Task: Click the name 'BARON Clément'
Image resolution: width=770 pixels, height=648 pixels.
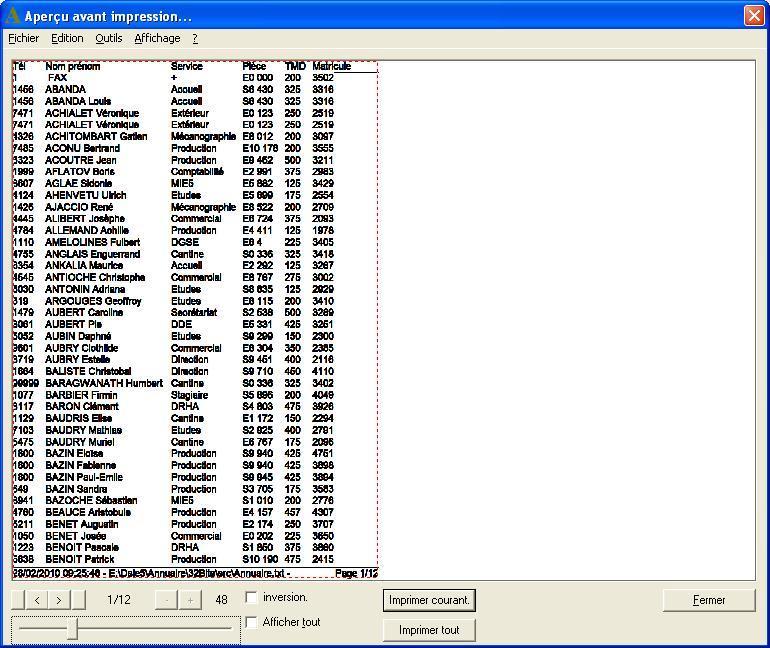Action: pos(82,406)
